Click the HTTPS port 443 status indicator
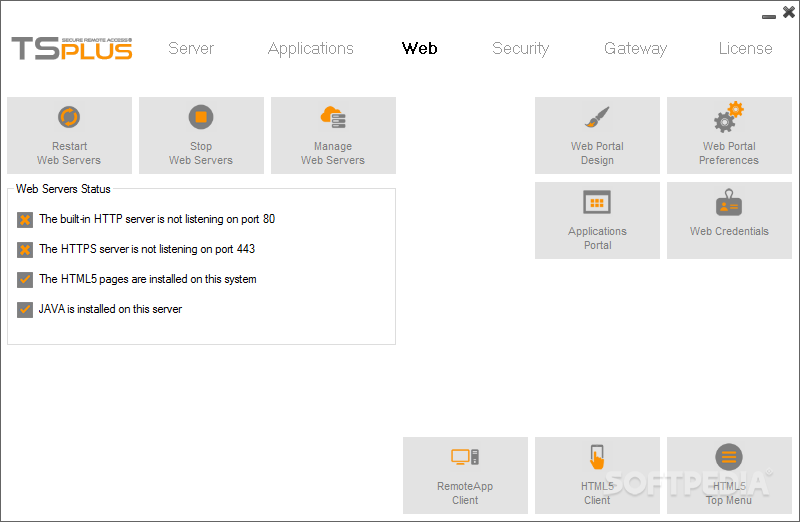 coord(24,250)
